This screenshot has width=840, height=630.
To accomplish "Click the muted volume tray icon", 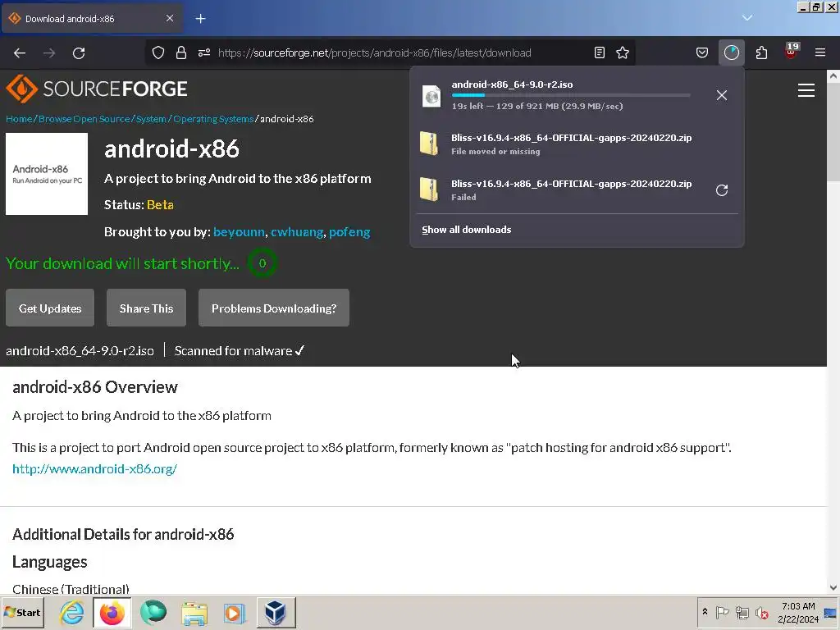I will coord(762,612).
